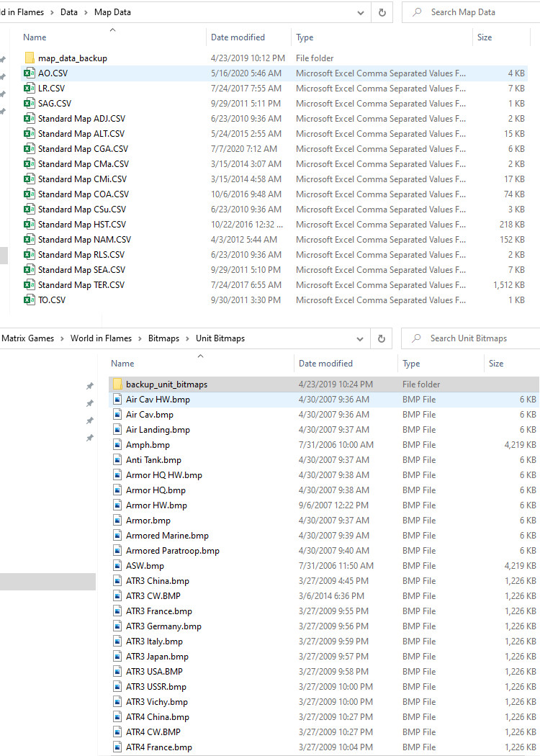The height and width of the screenshot is (756, 540).
Task: Refresh the Unit Bitmaps folder view
Action: [x=382, y=338]
